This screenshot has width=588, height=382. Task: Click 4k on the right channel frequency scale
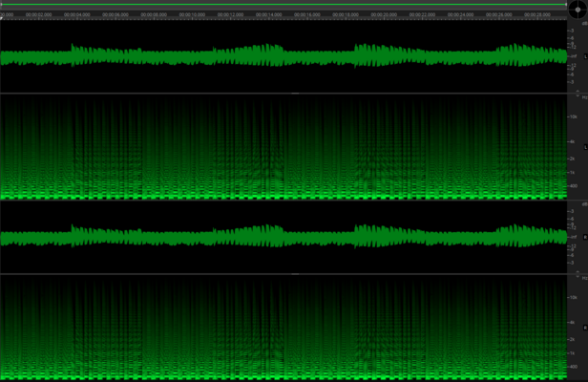[x=573, y=323]
